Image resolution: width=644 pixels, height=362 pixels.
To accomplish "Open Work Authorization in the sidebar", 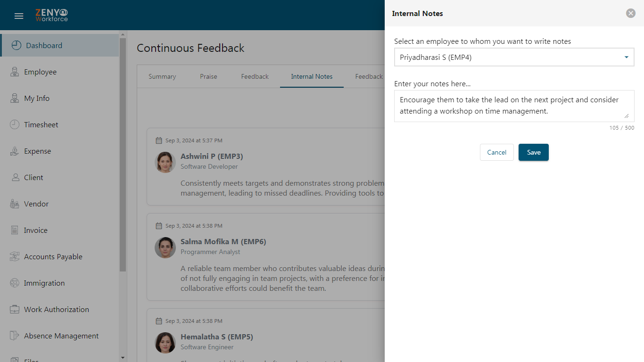I will click(x=60, y=309).
